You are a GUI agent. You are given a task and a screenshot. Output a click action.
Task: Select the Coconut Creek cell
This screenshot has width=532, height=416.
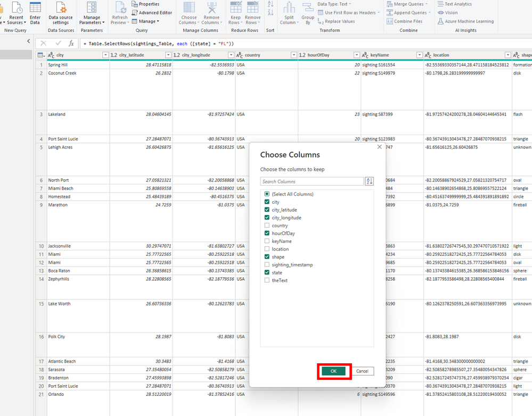pos(78,89)
